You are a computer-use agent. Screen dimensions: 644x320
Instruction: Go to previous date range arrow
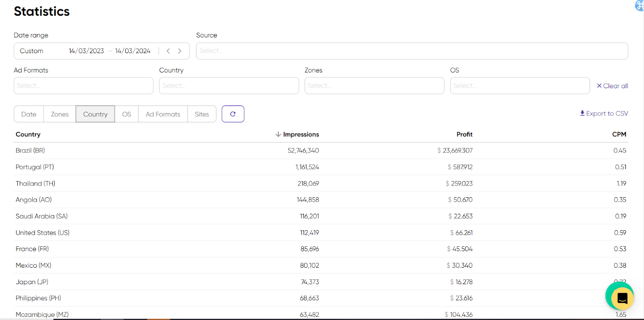(168, 51)
